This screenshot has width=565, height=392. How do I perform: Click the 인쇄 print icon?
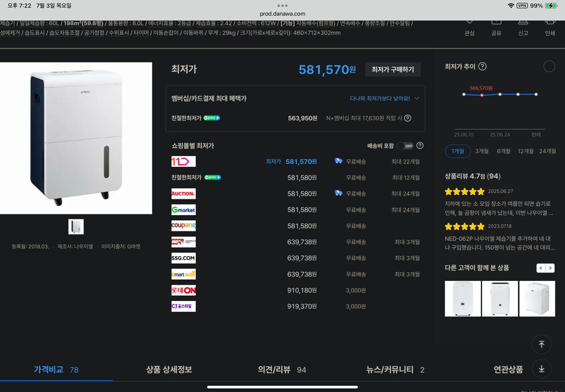click(x=550, y=23)
